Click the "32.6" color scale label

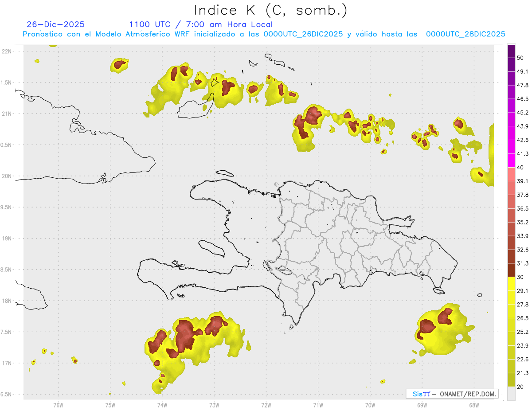pos(523,250)
